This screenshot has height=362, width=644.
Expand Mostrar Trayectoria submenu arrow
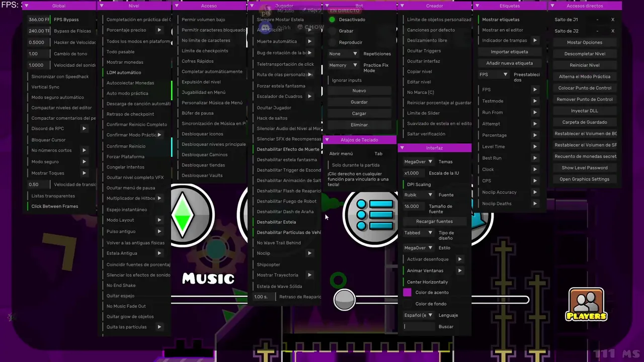coord(309,275)
